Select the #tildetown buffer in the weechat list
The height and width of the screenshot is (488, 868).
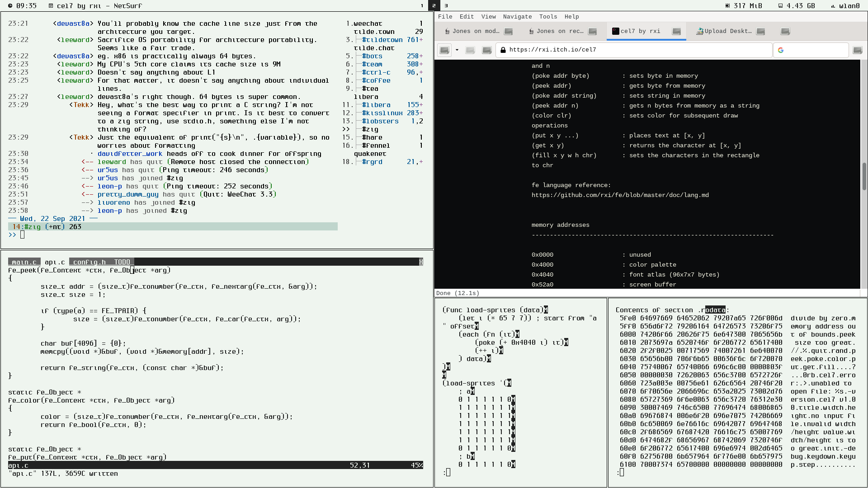pyautogui.click(x=382, y=40)
